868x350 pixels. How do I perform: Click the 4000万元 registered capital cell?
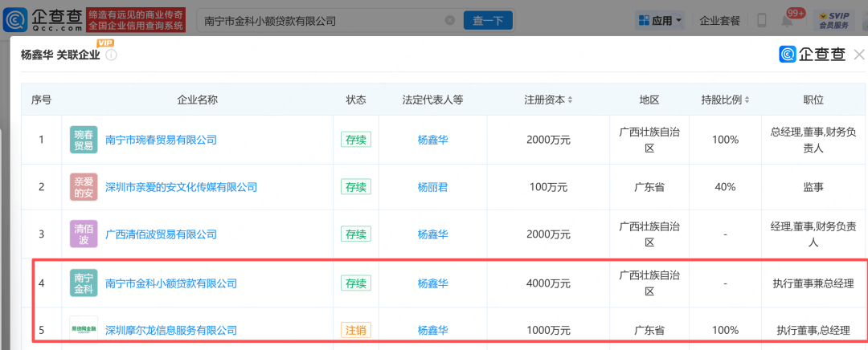click(x=548, y=283)
